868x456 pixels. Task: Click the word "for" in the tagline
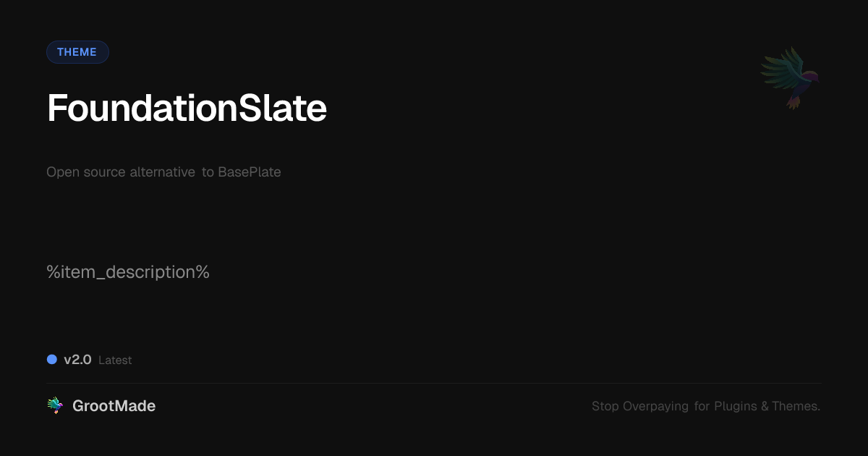[702, 406]
